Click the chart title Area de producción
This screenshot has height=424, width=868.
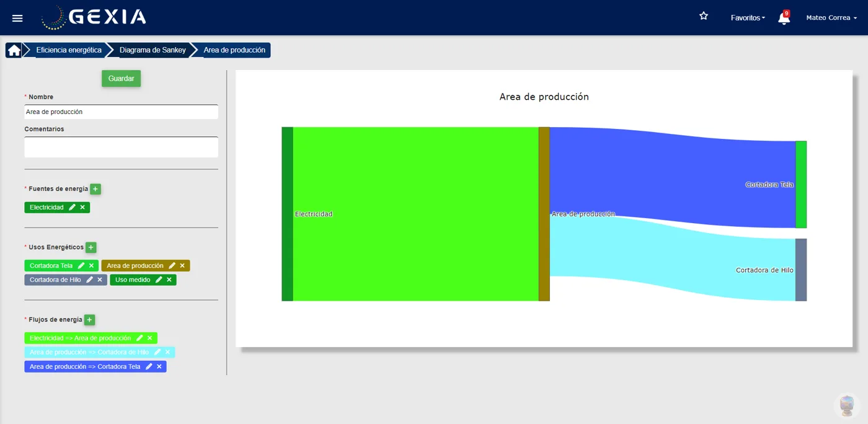544,97
